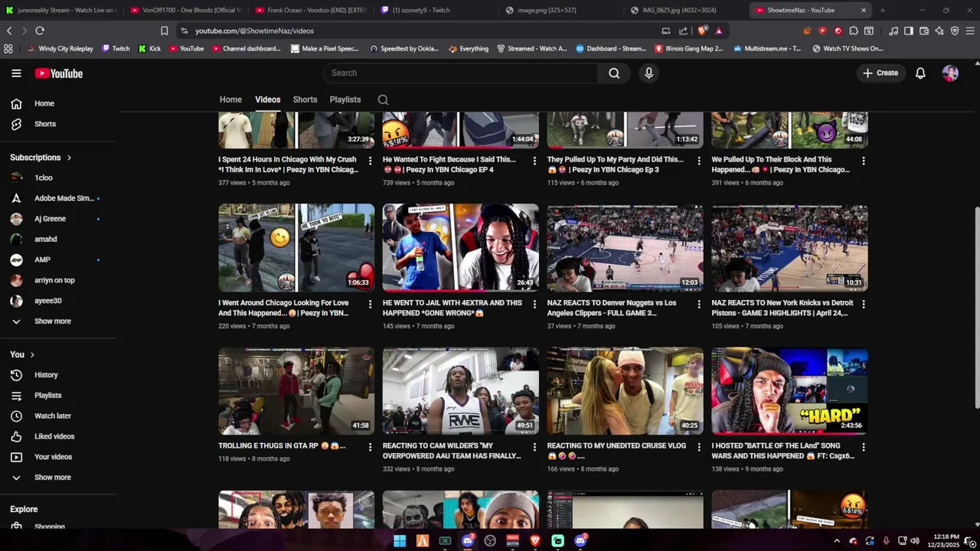
Task: Toggle the browser sidebar panel icon
Action: [908, 31]
